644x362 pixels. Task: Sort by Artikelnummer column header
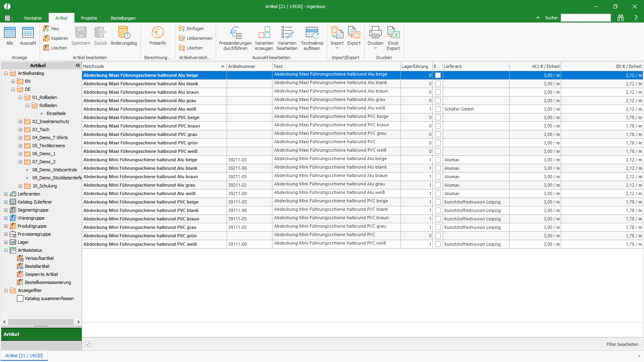click(250, 66)
